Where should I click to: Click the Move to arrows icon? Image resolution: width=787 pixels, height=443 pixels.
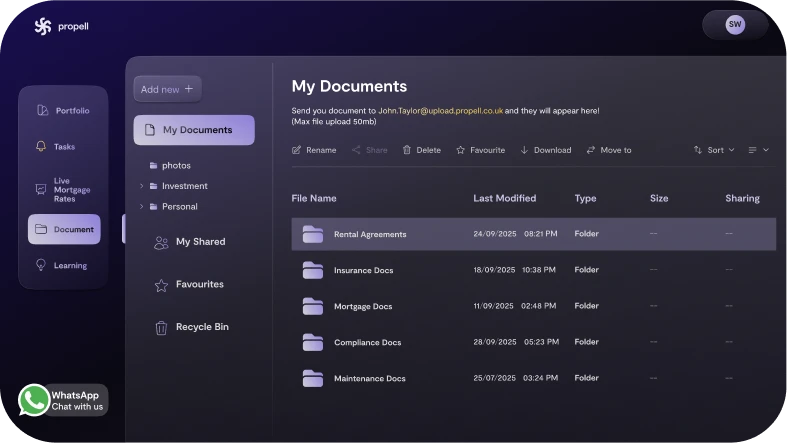[x=591, y=150]
